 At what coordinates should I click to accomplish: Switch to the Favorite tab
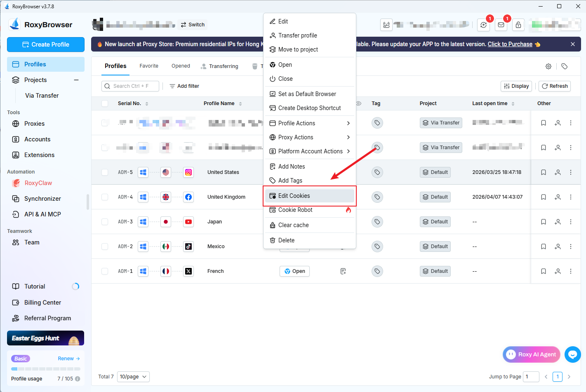coord(149,66)
